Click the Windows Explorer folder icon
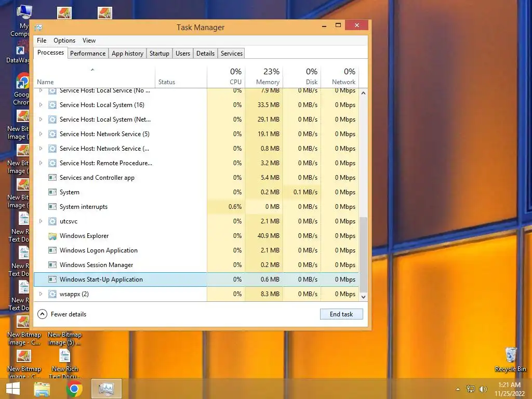 (52, 236)
